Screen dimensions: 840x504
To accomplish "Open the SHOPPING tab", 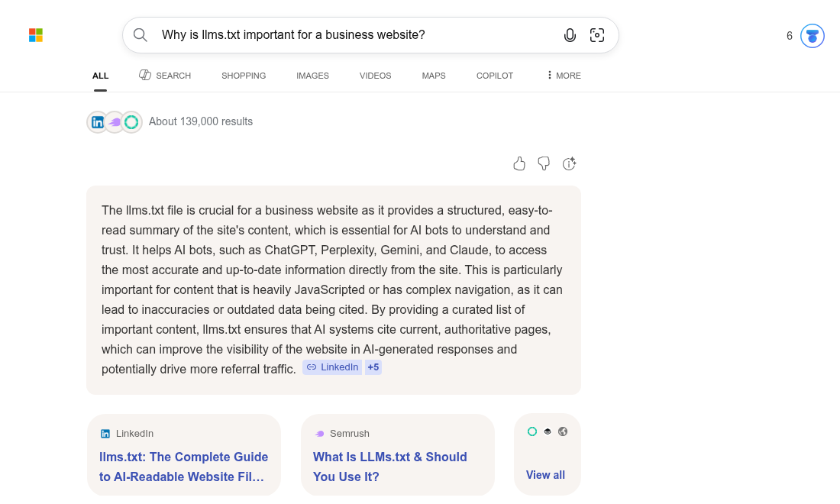I will (244, 76).
